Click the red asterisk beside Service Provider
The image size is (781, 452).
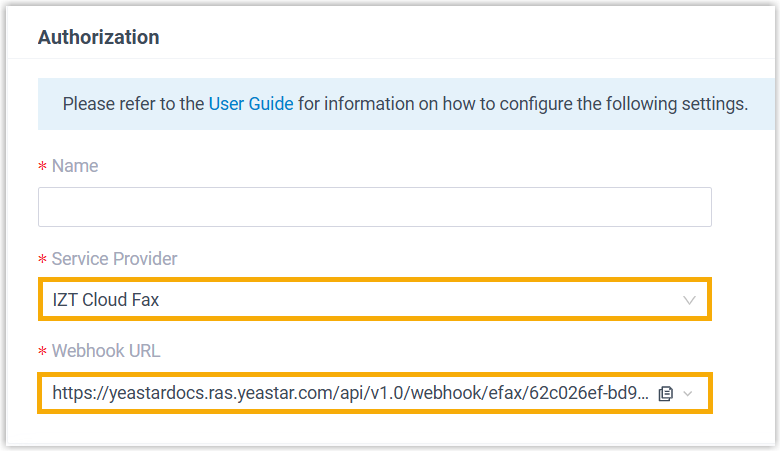[42, 260]
